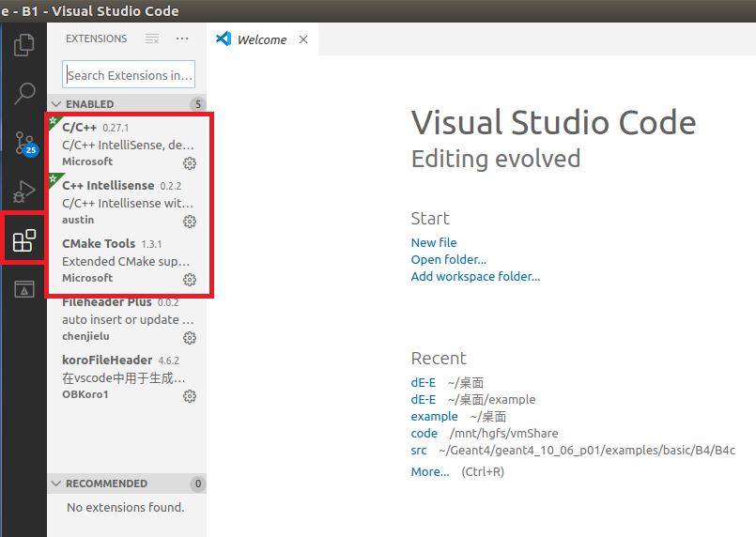Click the Open folder... link
This screenshot has height=537, width=756.
448,259
